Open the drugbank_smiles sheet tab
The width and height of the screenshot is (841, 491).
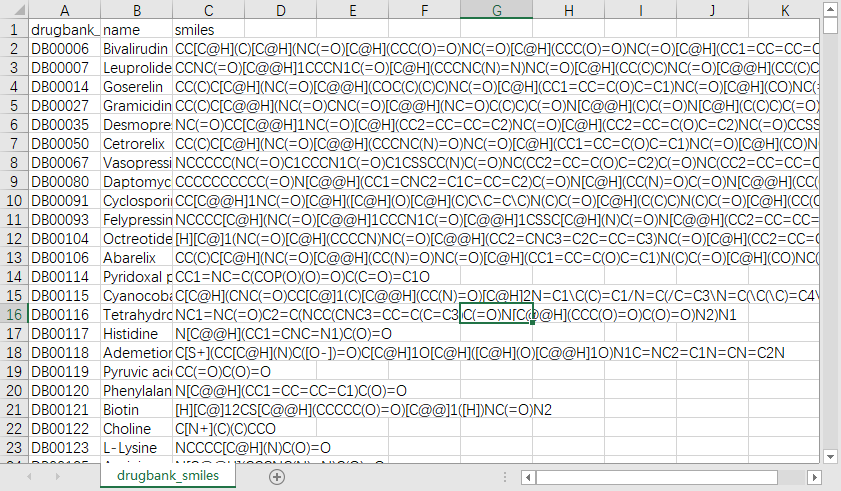[x=168, y=475]
